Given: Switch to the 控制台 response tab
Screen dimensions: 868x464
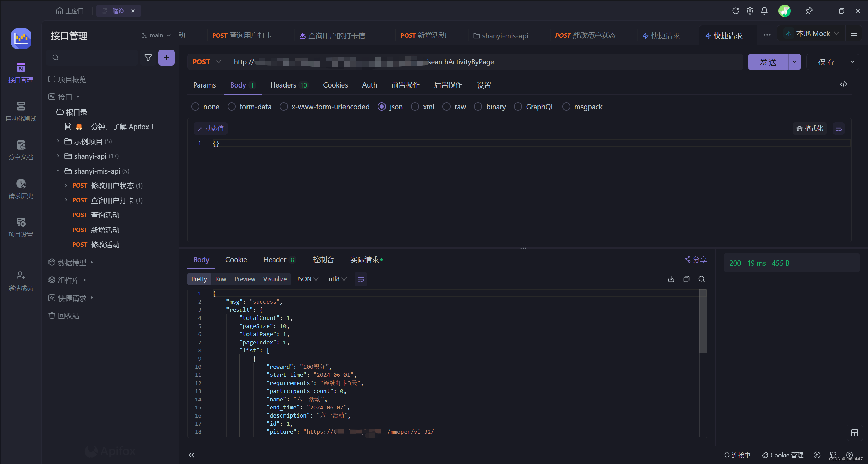Looking at the screenshot, I should (323, 259).
